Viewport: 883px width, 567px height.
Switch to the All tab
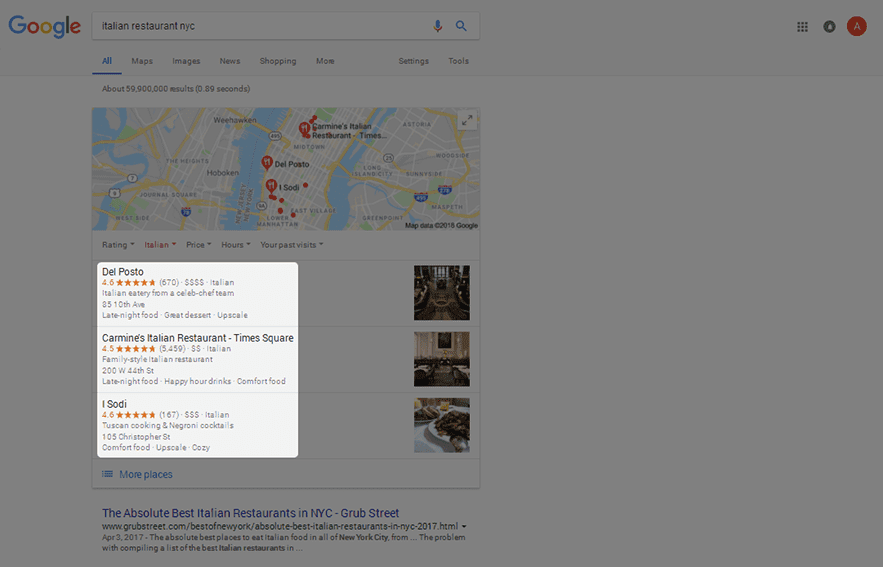point(107,61)
